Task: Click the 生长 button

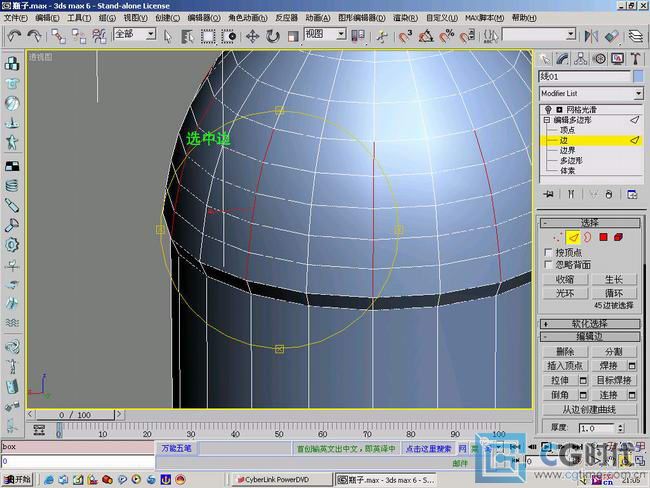Action: 614,279
